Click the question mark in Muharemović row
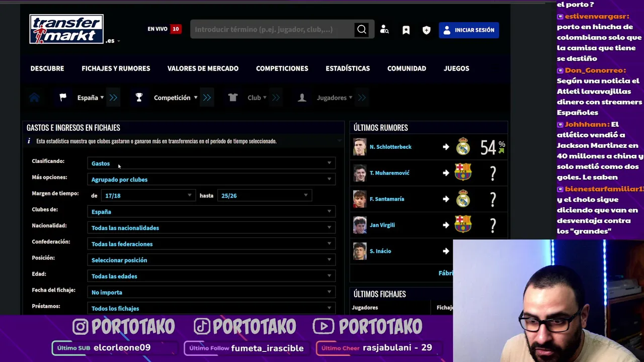Image resolution: width=644 pixels, height=362 pixels. click(x=493, y=173)
